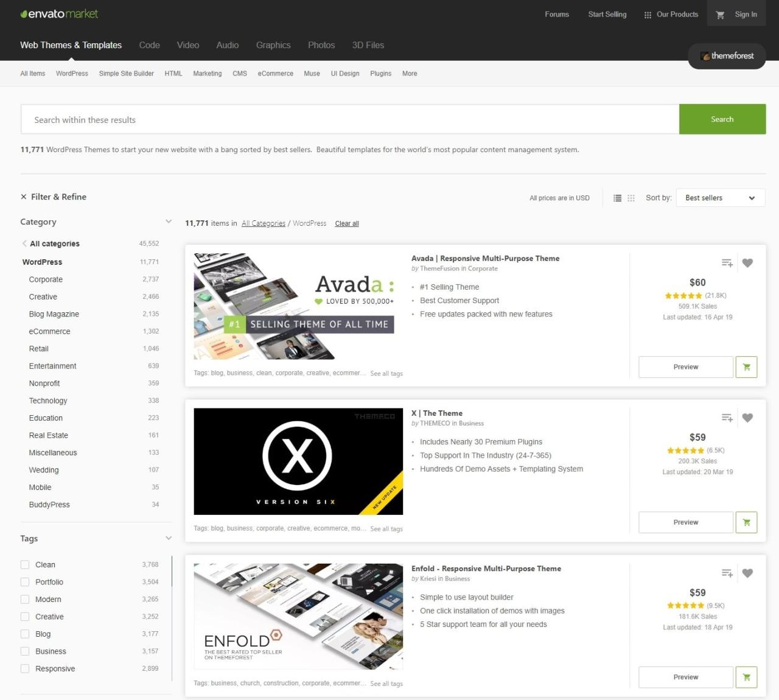
Task: Add X The Theme to cart
Action: coord(746,522)
